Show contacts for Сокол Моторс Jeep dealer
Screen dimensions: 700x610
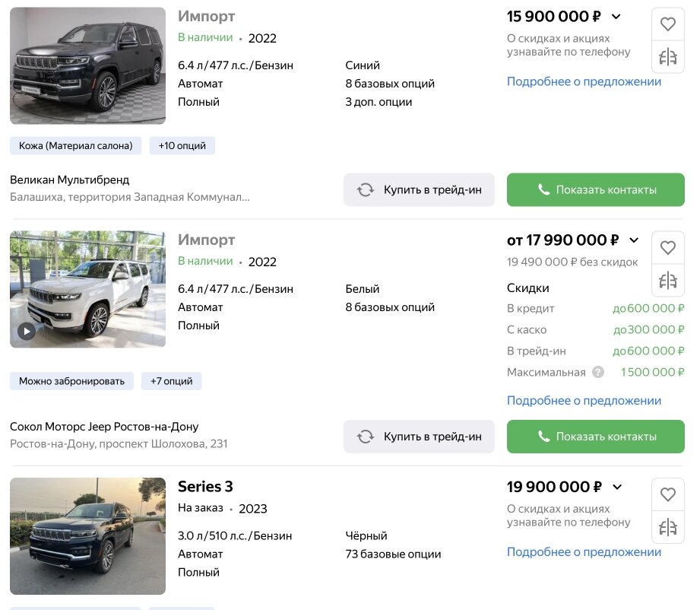pos(595,437)
